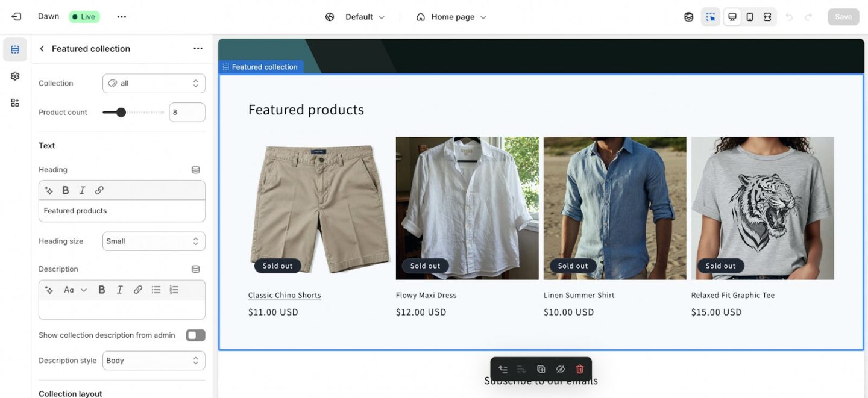Open the inspector element picker tool

coord(711,16)
